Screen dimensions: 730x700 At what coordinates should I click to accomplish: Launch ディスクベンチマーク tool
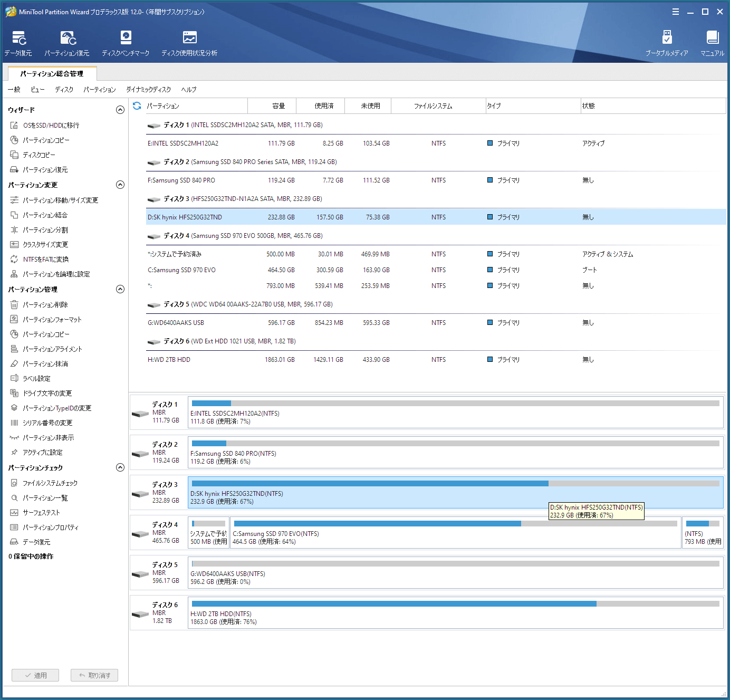tap(126, 43)
